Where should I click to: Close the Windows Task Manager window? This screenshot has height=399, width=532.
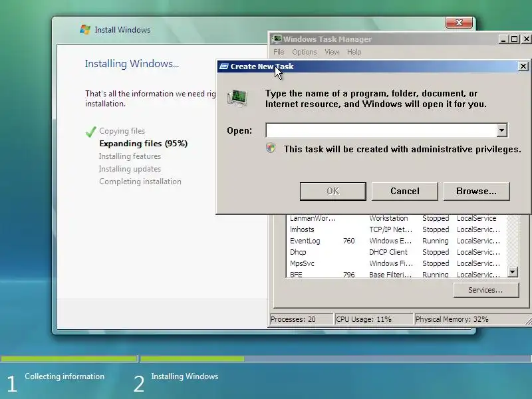point(526,39)
